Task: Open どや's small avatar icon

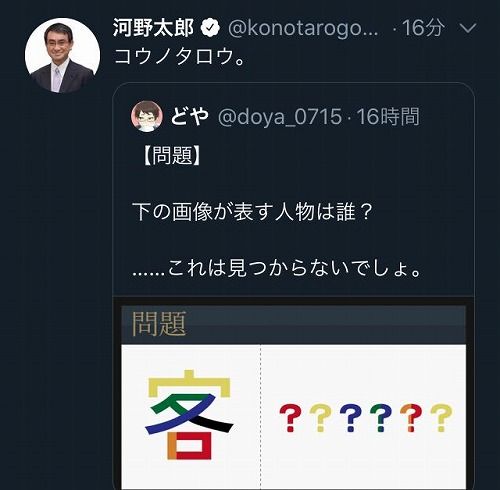Action: pyautogui.click(x=147, y=116)
